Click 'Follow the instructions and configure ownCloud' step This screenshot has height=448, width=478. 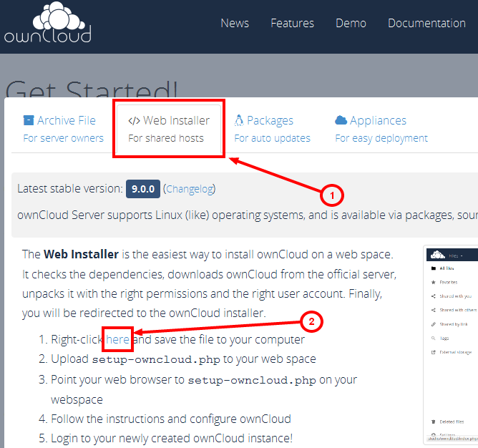[171, 419]
